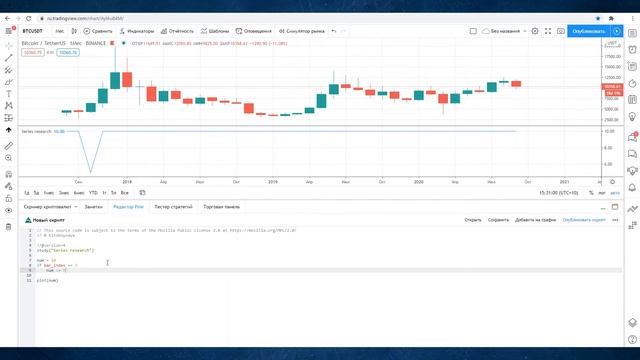Select the 1д date range
This screenshot has width=640, height=360.
tap(27, 193)
